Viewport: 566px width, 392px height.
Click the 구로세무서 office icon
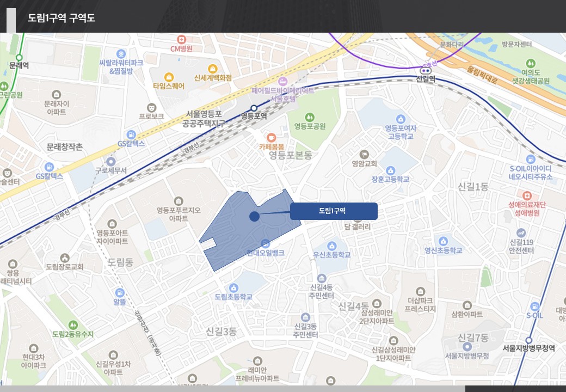(111, 161)
